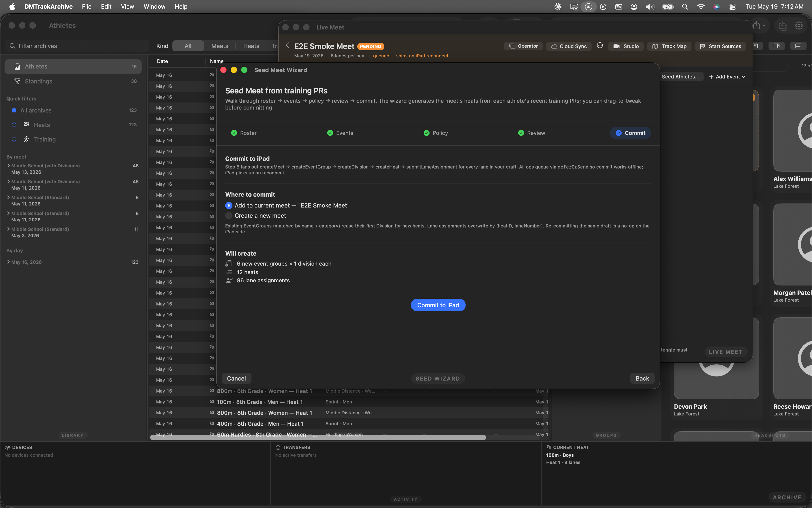812x508 pixels.
Task: Open the Add Event dropdown
Action: tap(727, 77)
